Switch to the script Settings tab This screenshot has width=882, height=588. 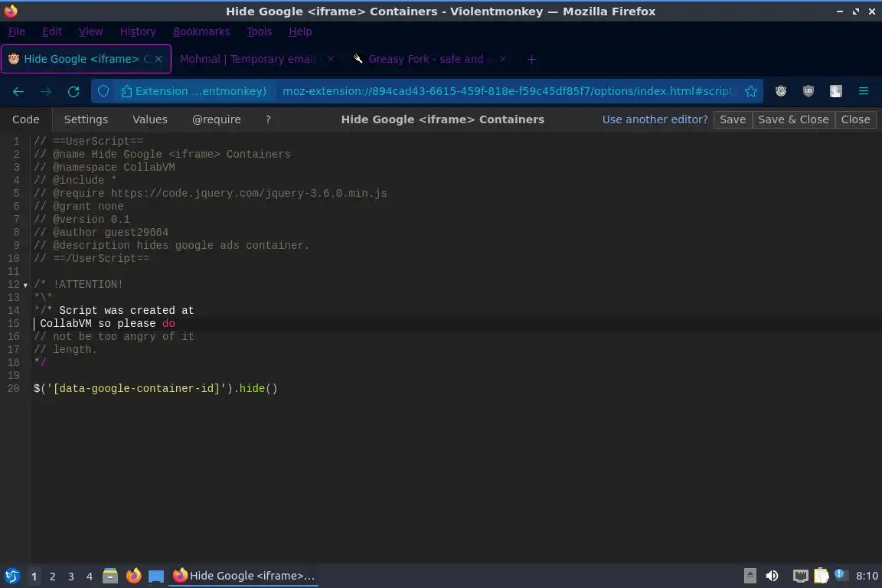(x=86, y=119)
